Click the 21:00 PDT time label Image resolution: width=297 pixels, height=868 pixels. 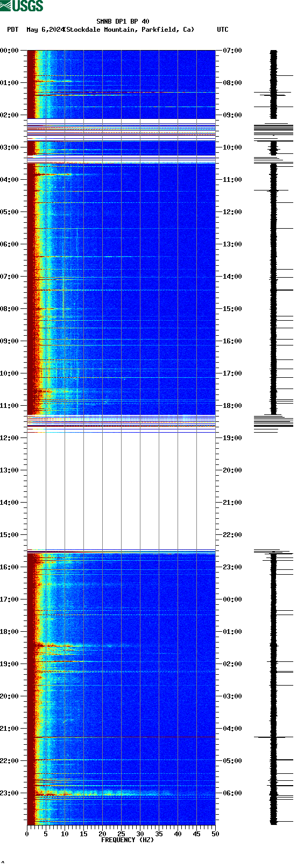click(x=10, y=729)
